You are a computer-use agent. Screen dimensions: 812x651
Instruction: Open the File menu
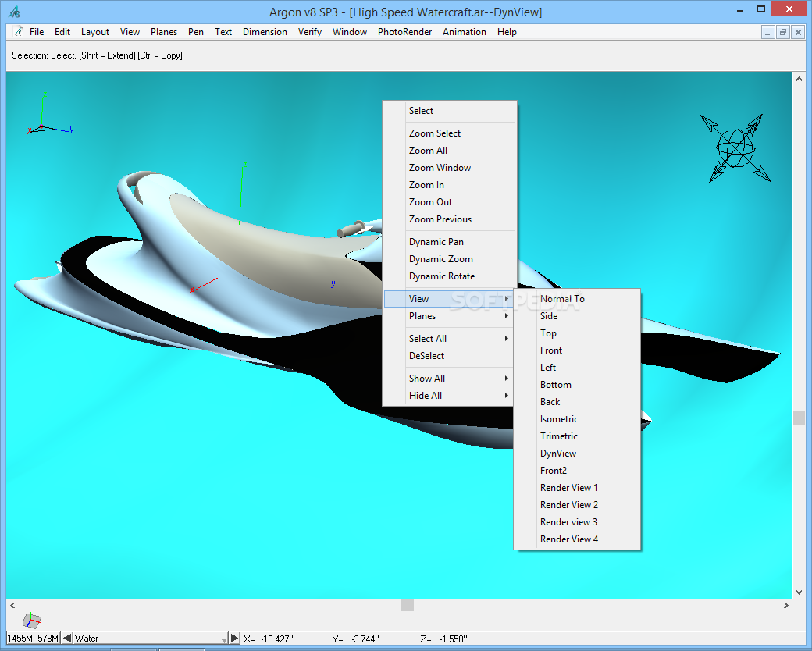click(x=37, y=31)
